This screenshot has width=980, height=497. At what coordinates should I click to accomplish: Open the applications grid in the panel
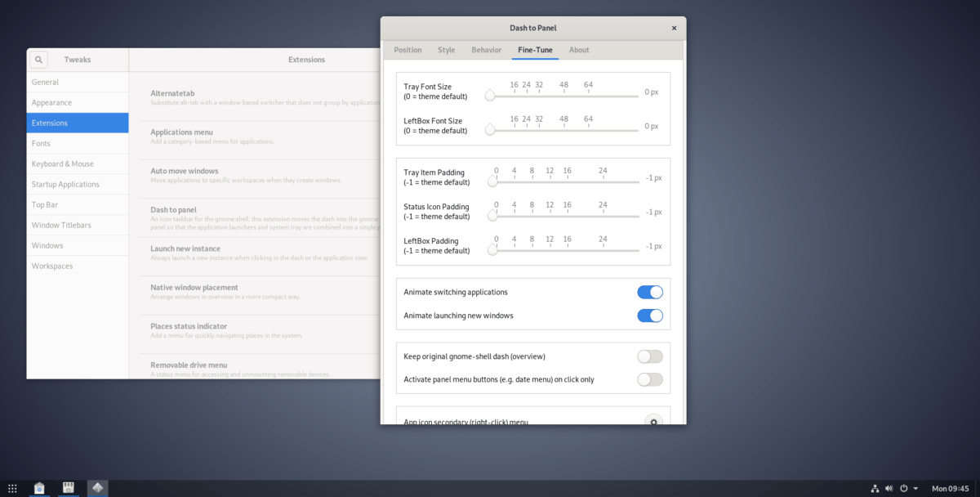(12, 488)
